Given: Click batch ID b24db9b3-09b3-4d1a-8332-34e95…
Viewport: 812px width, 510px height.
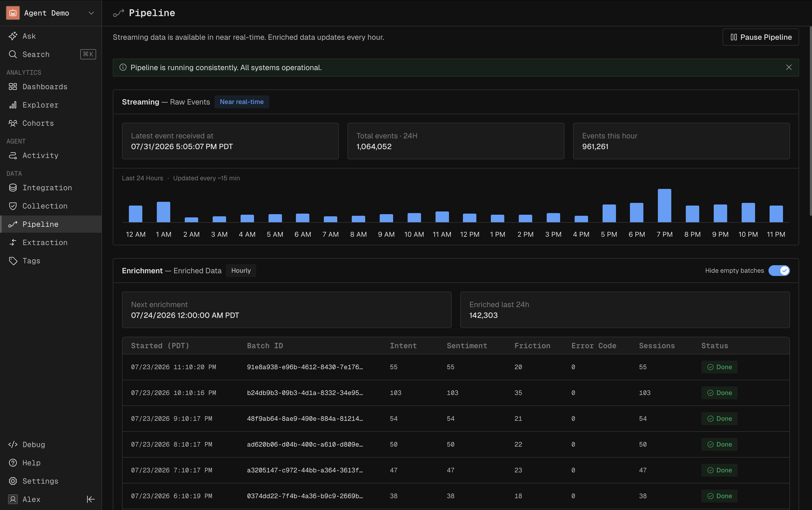Looking at the screenshot, I should click(x=305, y=393).
